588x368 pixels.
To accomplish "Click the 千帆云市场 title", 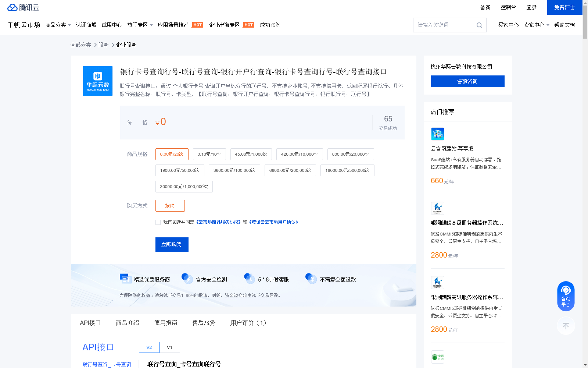I will [24, 25].
